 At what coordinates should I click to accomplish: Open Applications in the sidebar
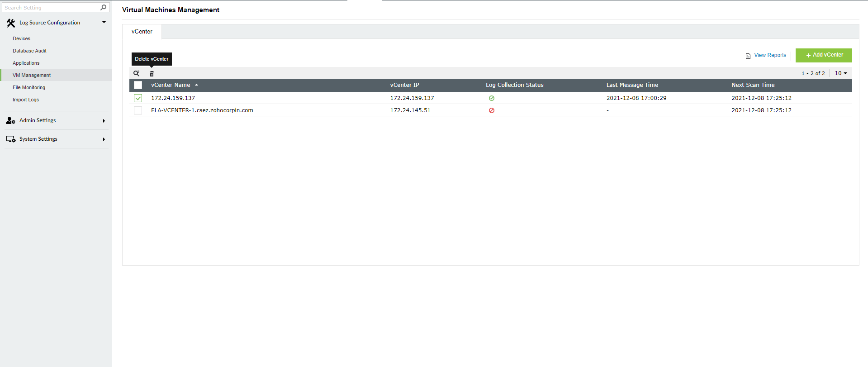click(26, 63)
